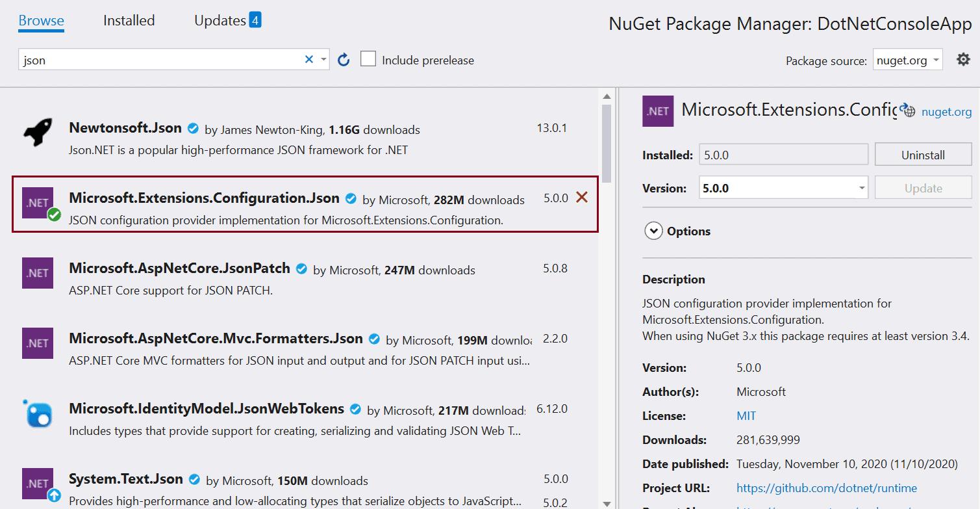
Task: Expand the Options section
Action: pyautogui.click(x=654, y=231)
